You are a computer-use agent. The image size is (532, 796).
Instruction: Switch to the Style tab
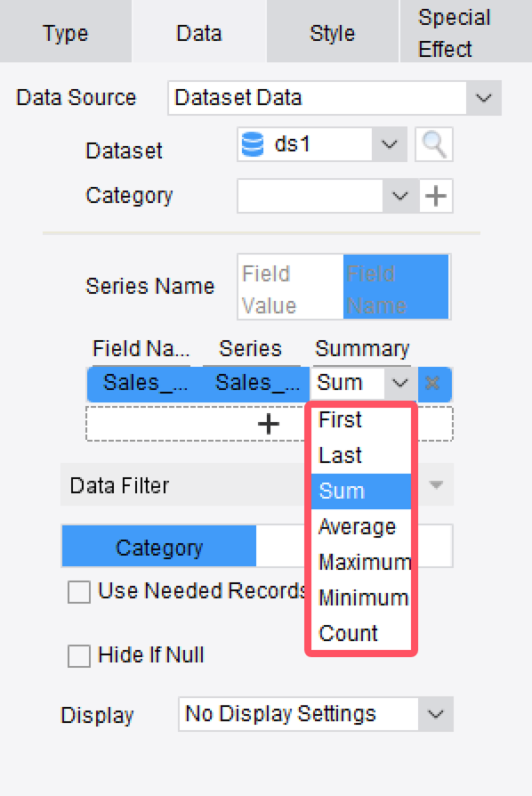(x=331, y=32)
